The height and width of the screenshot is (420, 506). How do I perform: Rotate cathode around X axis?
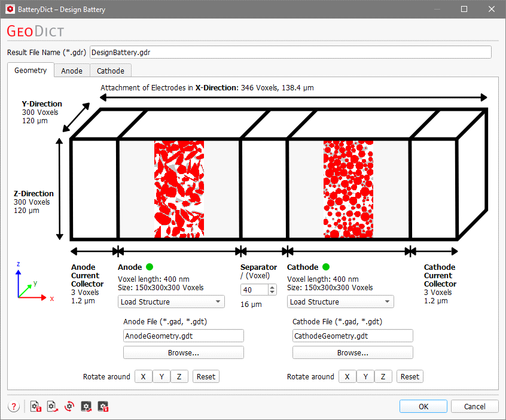click(x=348, y=376)
